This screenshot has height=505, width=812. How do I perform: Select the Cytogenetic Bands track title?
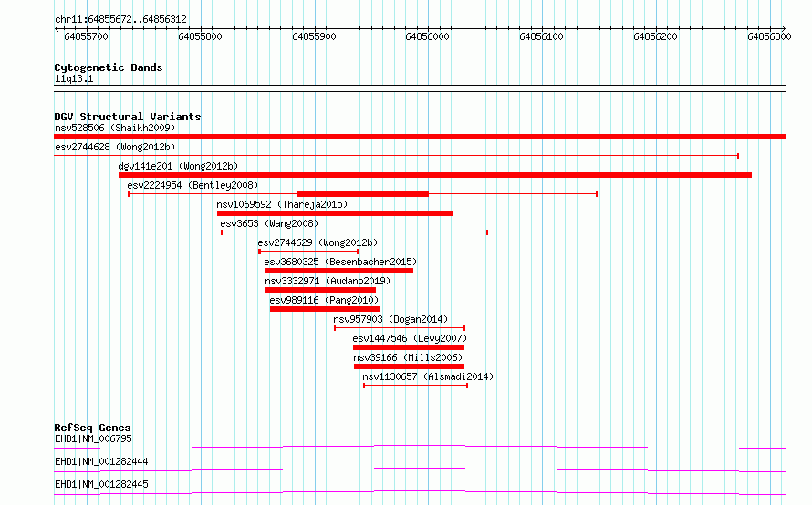tap(109, 67)
